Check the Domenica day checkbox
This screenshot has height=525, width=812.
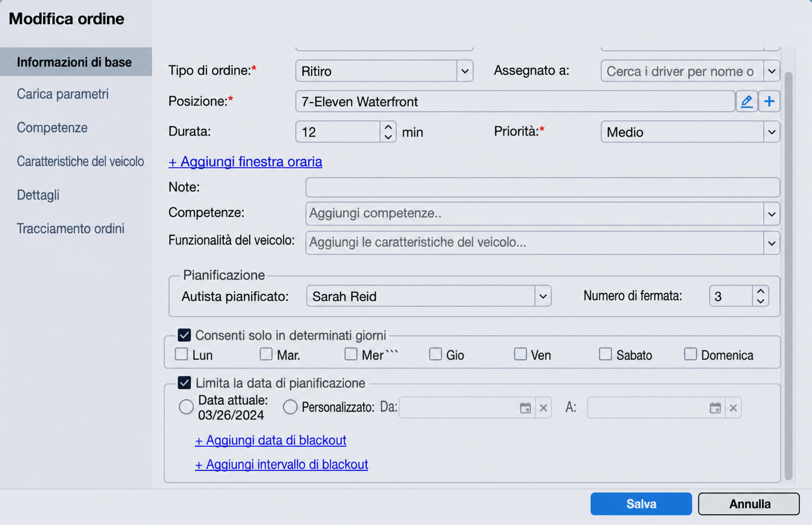[690, 354]
